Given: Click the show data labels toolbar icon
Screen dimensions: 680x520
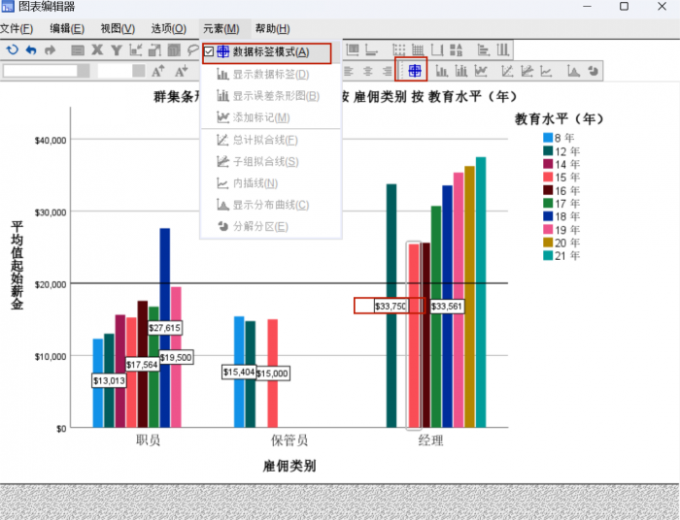Looking at the screenshot, I should (x=442, y=71).
